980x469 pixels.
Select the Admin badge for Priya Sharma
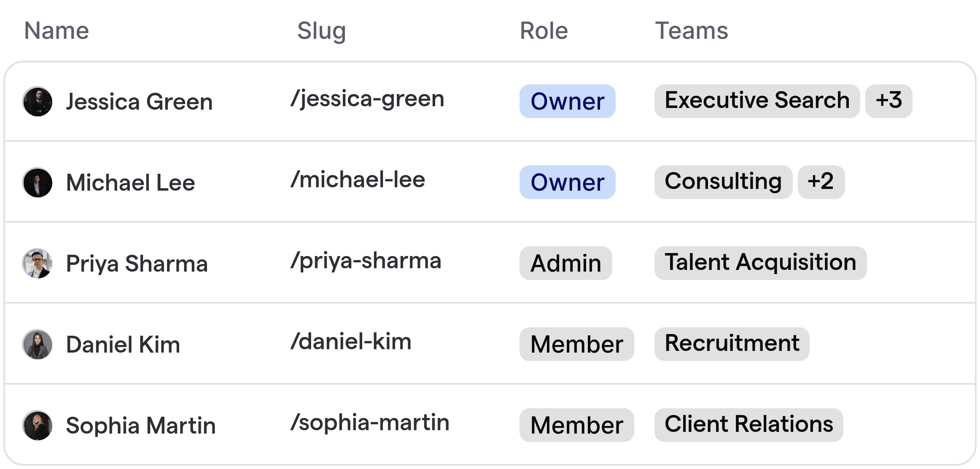pyautogui.click(x=565, y=263)
